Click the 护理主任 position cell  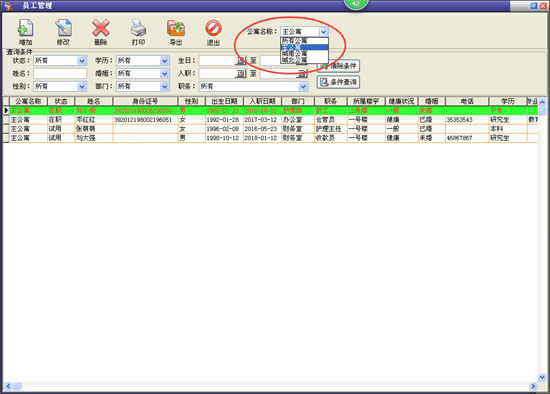click(331, 129)
